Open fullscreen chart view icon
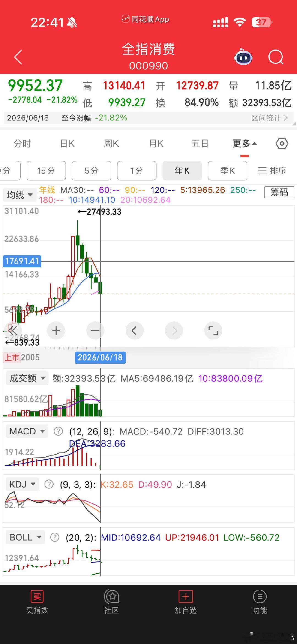The height and width of the screenshot is (644, 297). click(x=213, y=330)
